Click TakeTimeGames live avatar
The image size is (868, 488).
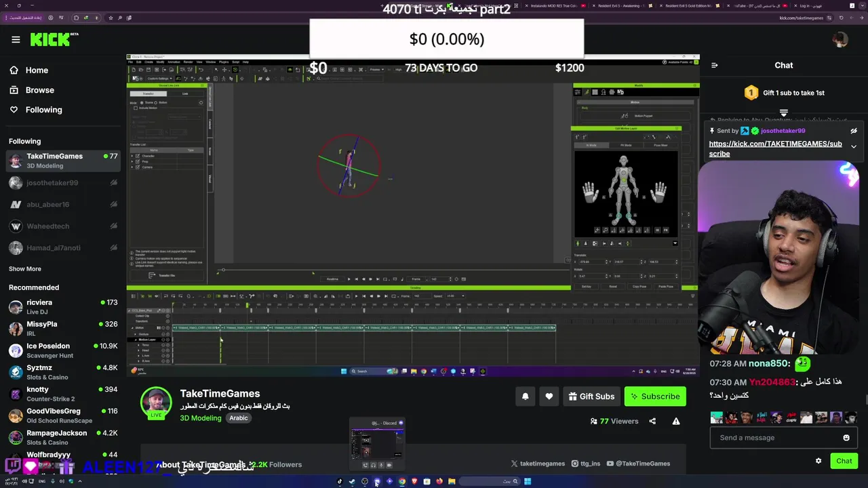(156, 403)
